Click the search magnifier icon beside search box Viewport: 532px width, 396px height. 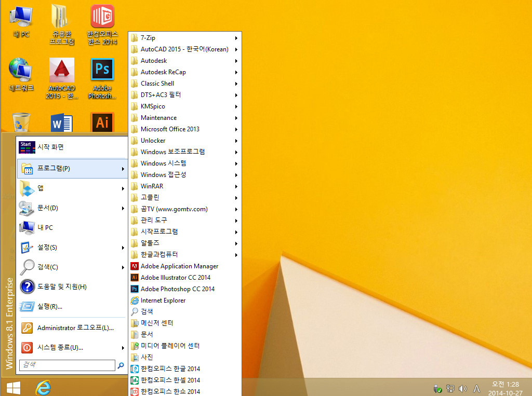tap(121, 365)
